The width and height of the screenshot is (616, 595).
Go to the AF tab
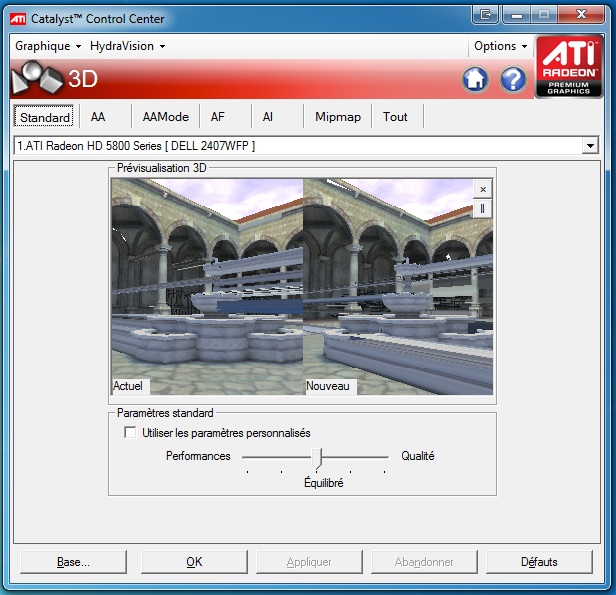(x=218, y=117)
